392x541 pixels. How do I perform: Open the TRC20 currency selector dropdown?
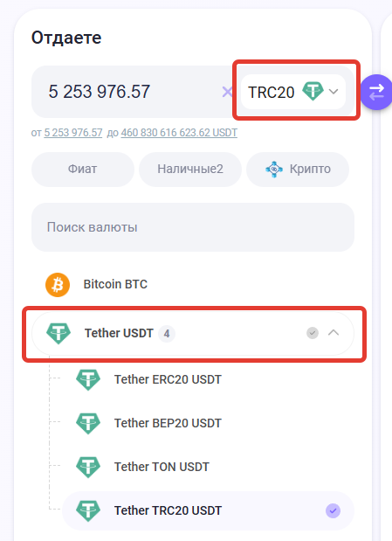pyautogui.click(x=293, y=92)
